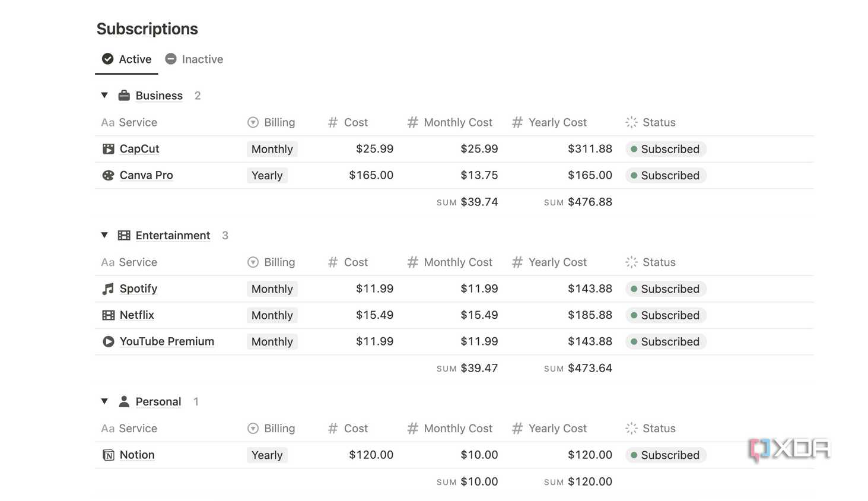Image resolution: width=868 pixels, height=501 pixels.
Task: Click the CapCut clapperboard icon
Action: [x=108, y=149]
